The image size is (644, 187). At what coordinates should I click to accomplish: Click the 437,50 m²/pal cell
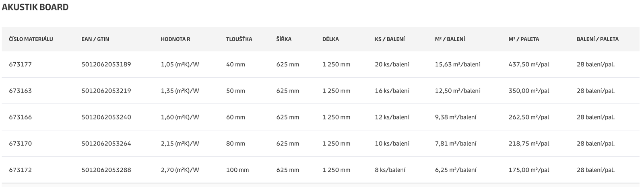pyautogui.click(x=529, y=64)
